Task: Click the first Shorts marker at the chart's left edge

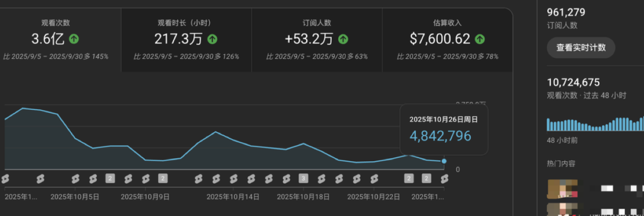Action: pos(5,179)
